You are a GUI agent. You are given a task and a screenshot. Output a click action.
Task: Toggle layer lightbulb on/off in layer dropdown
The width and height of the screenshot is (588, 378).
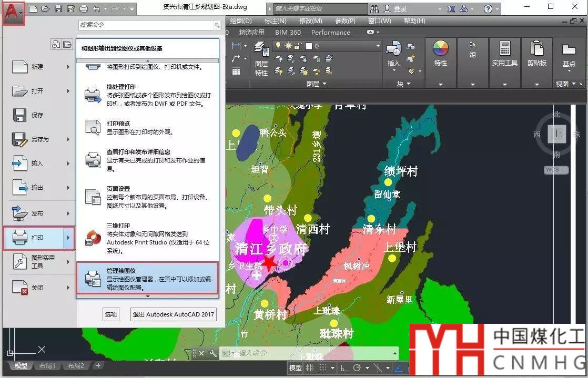(x=279, y=46)
